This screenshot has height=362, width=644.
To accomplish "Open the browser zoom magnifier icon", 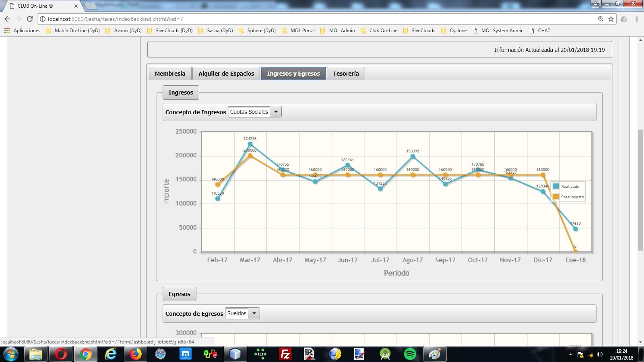I will pos(601,19).
